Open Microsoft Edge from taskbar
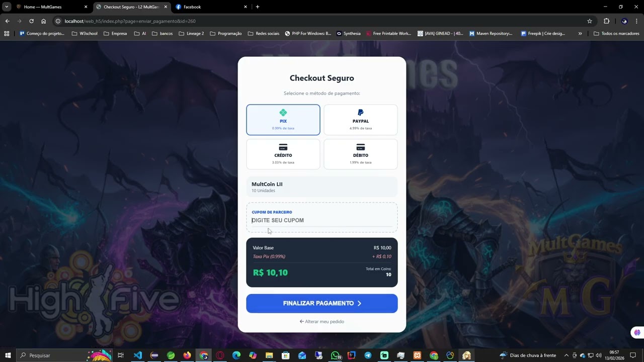The height and width of the screenshot is (362, 644). coord(236,355)
